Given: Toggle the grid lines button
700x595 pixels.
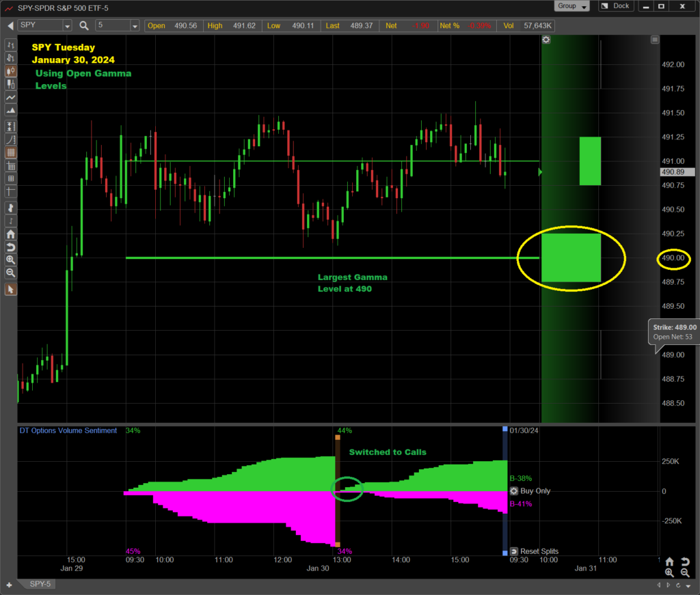Looking at the screenshot, I should (x=11, y=153).
